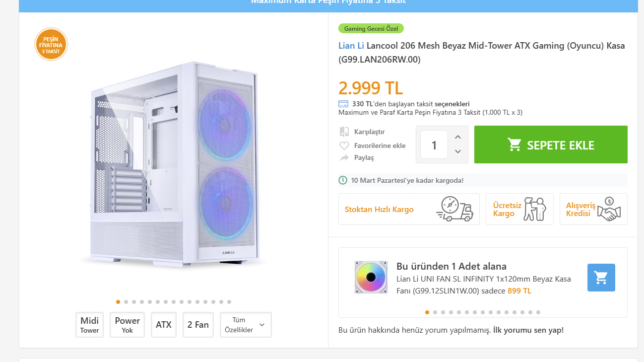Add bundled UNI FAN with blue cart icon
Viewport: 644px width, 362px height.
[601, 278]
